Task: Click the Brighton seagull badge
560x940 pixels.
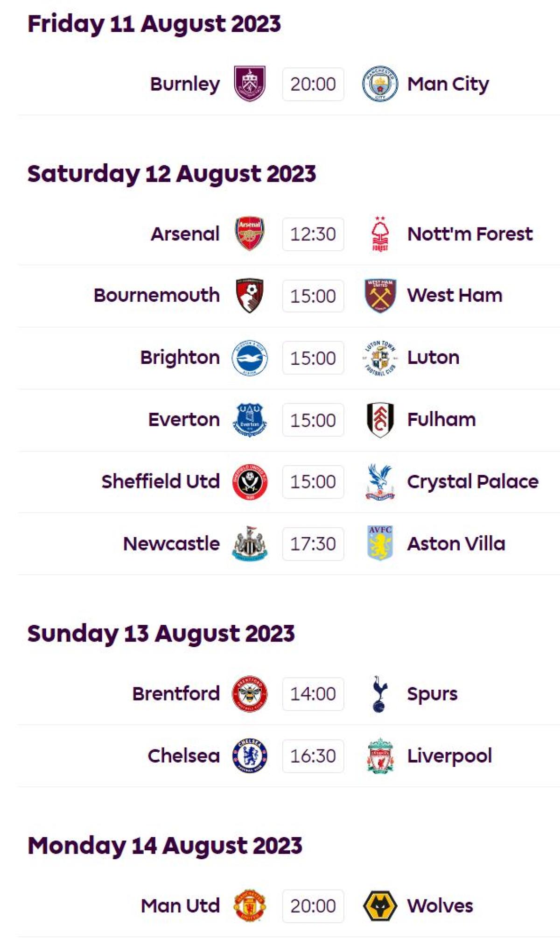Action: [x=250, y=358]
